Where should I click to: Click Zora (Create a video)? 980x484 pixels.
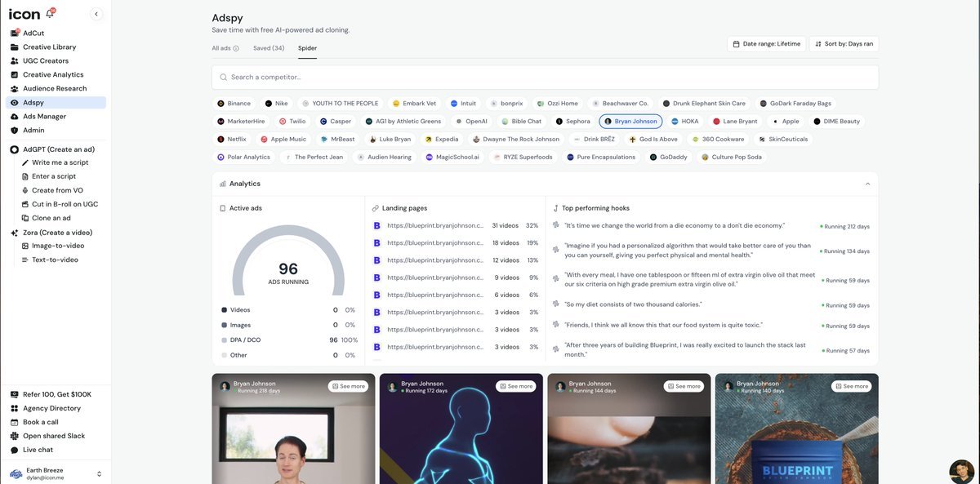click(57, 233)
